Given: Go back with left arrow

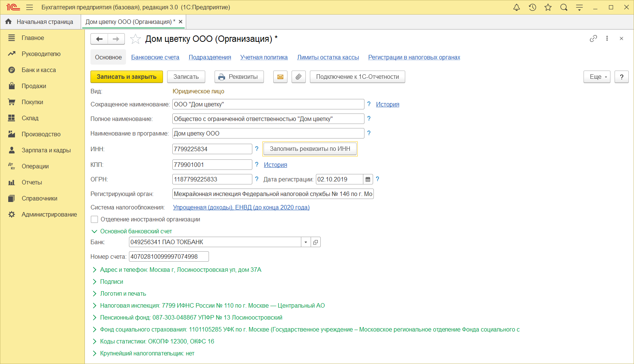Looking at the screenshot, I should click(x=99, y=39).
